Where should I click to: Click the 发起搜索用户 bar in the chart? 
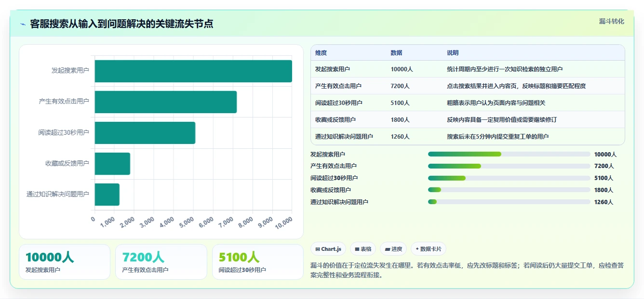(x=193, y=71)
